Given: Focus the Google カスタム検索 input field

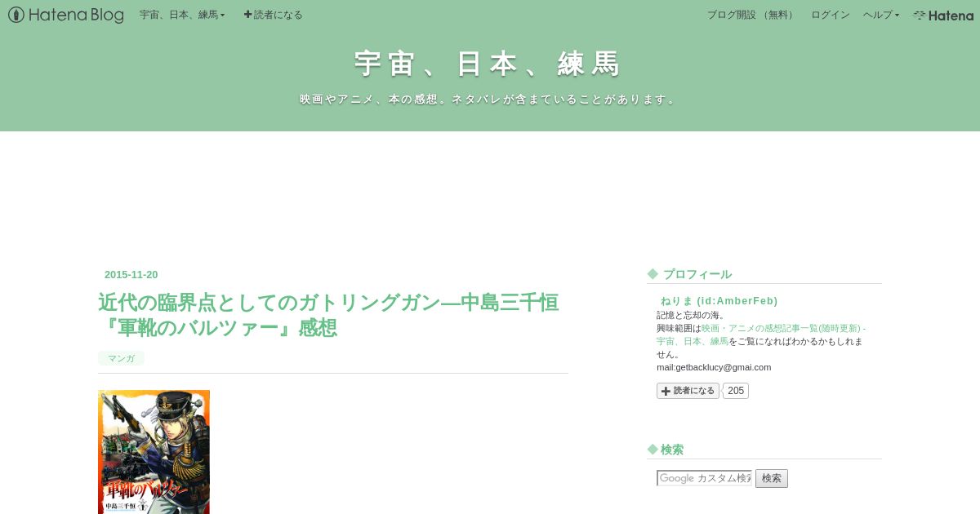Looking at the screenshot, I should point(704,478).
